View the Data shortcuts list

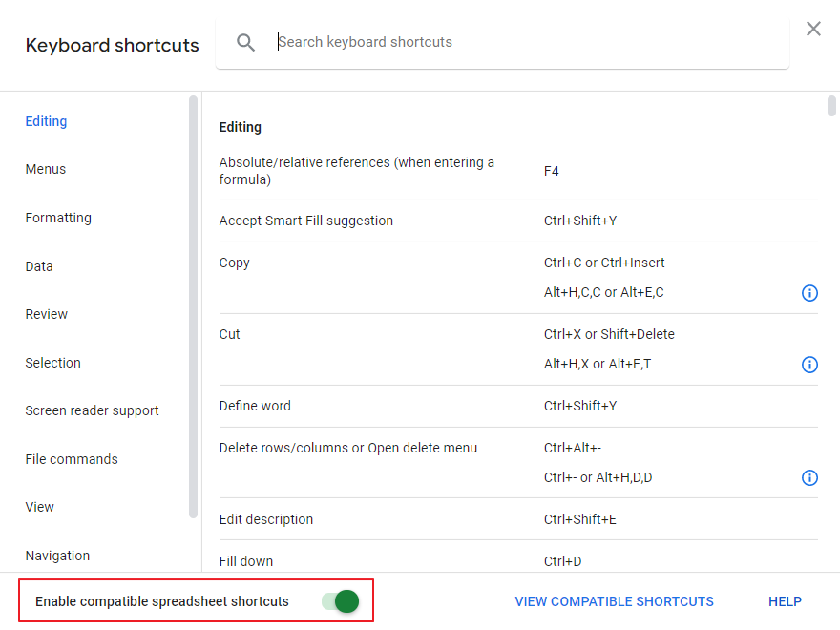click(x=38, y=266)
